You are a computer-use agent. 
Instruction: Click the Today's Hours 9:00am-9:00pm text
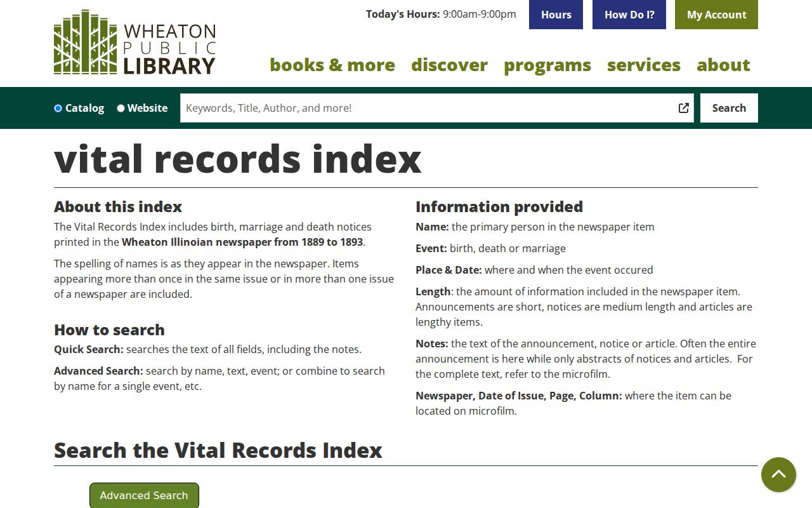point(441,14)
